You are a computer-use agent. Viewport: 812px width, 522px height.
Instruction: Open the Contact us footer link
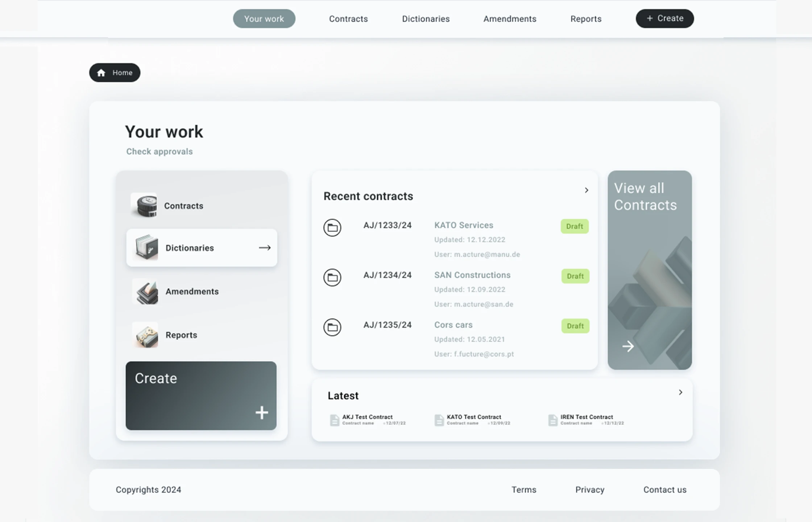(665, 490)
